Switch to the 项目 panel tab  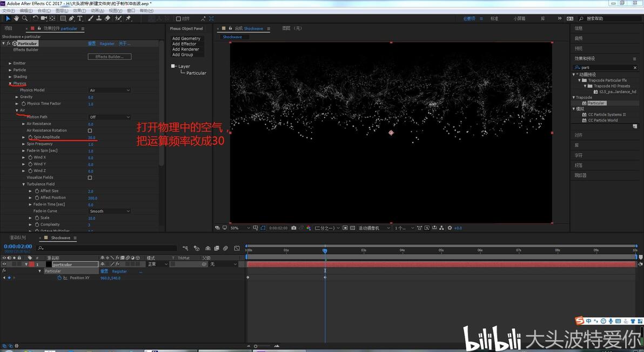click(8, 28)
